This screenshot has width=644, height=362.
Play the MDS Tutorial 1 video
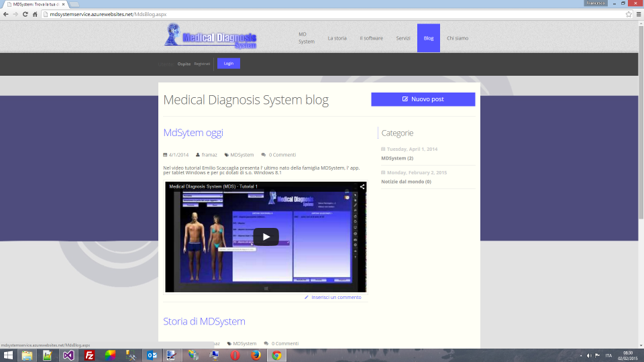pos(266,237)
